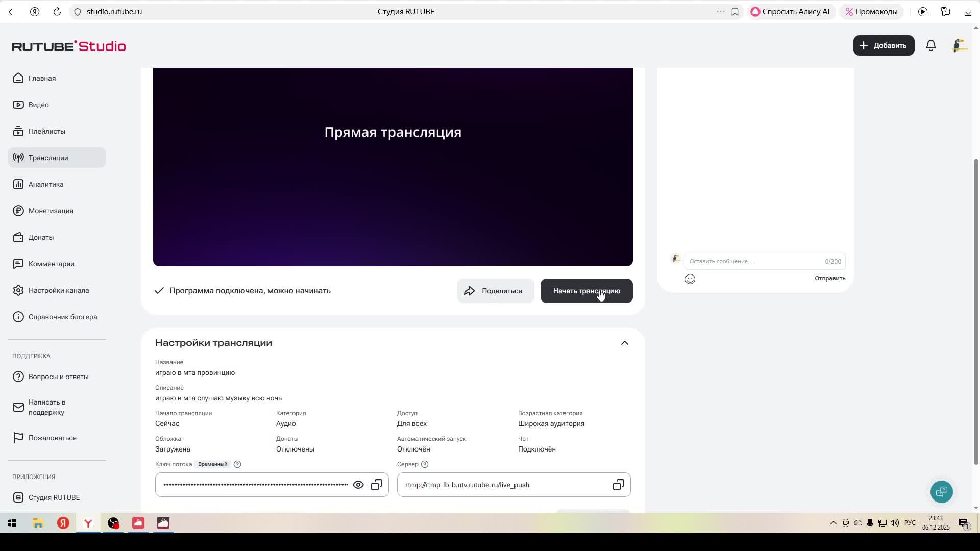Expand hidden system tray icons

coord(832,523)
